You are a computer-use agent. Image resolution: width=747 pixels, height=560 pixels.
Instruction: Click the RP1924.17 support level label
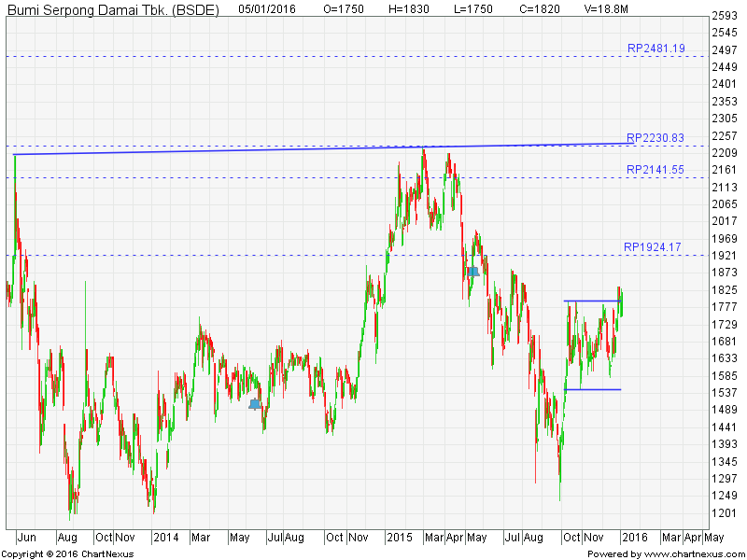pyautogui.click(x=655, y=247)
